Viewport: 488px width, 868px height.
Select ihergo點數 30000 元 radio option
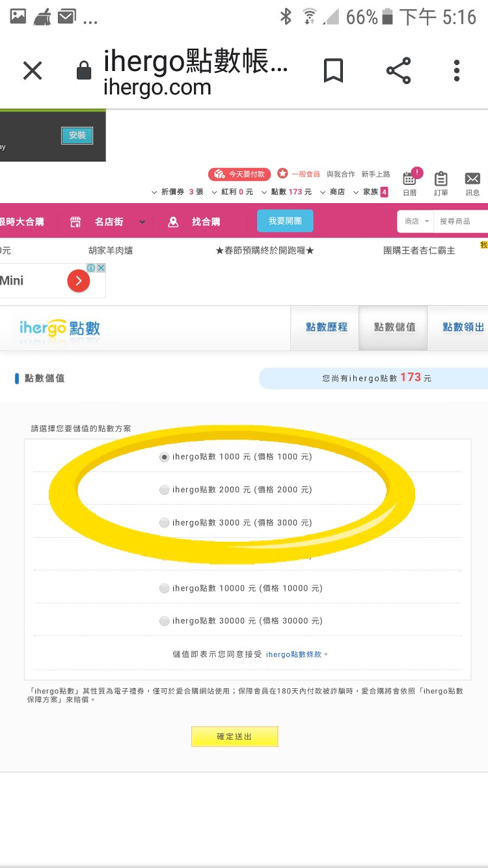coord(165,621)
